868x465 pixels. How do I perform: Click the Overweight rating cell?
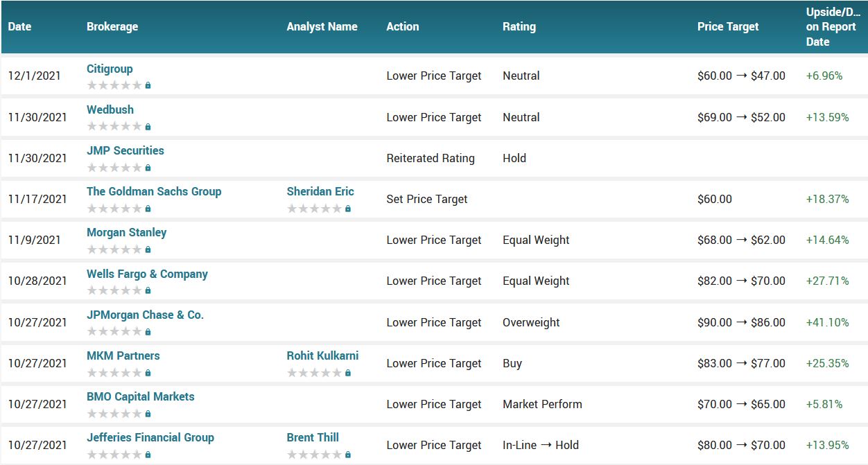coord(531,322)
